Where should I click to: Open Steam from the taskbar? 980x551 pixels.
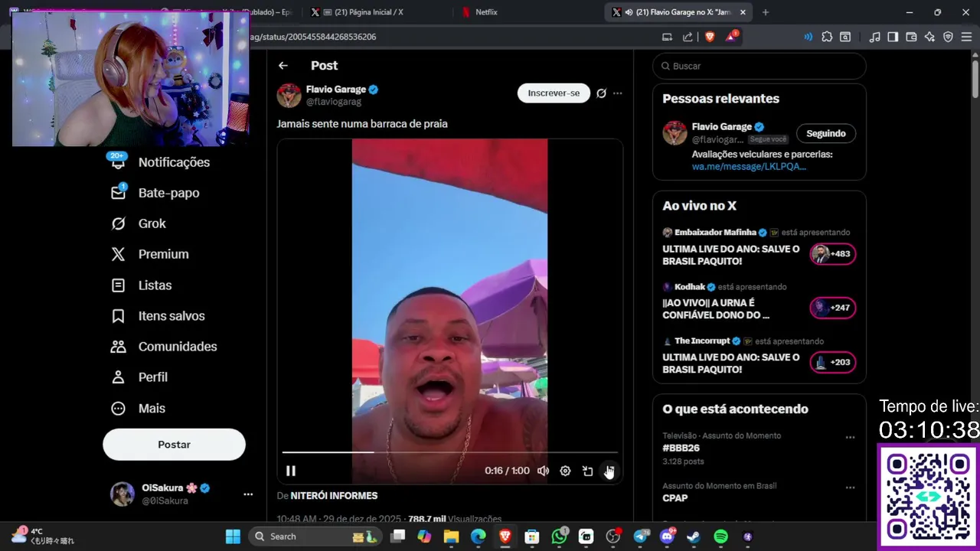coord(693,536)
